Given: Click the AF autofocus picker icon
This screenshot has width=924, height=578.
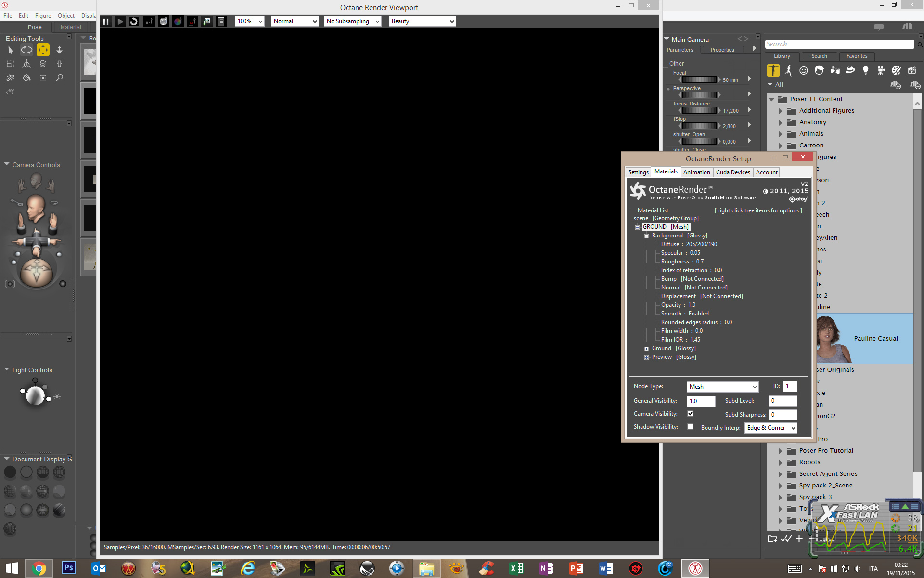Looking at the screenshot, I should pos(149,22).
